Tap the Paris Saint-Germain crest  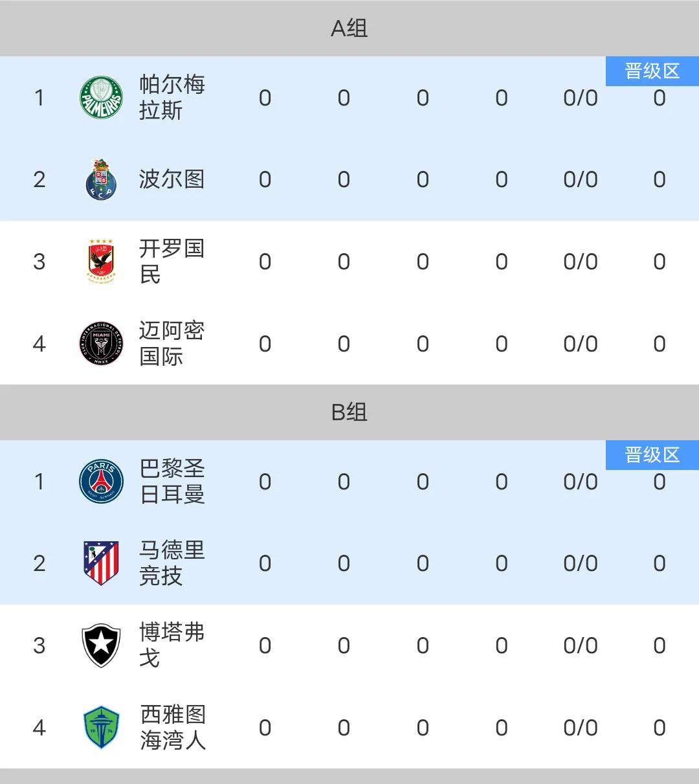point(101,482)
